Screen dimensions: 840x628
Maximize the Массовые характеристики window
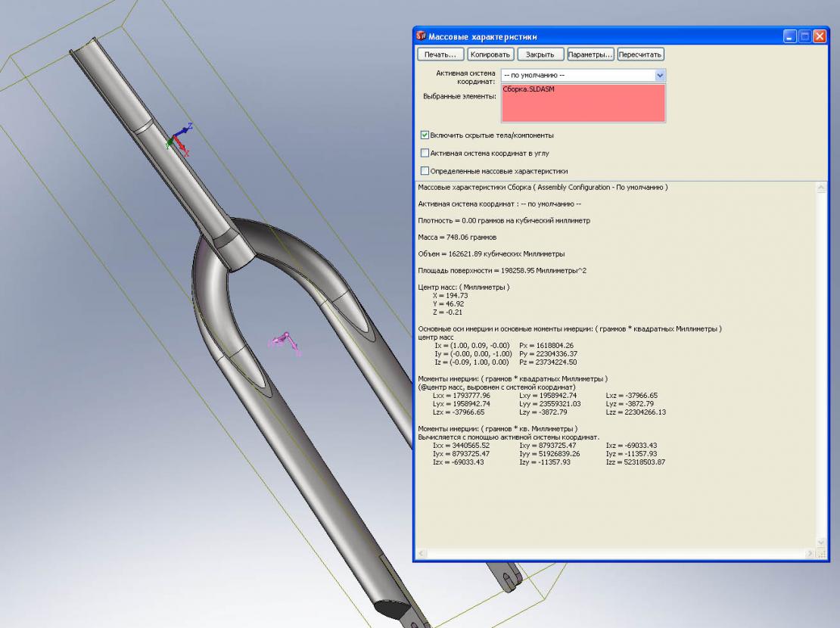(x=805, y=36)
